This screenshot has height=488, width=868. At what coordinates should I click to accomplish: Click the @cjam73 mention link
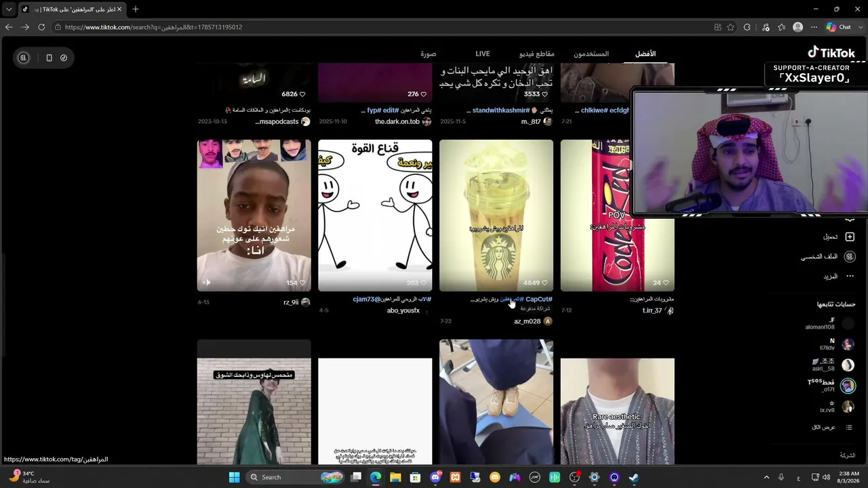pos(366,299)
